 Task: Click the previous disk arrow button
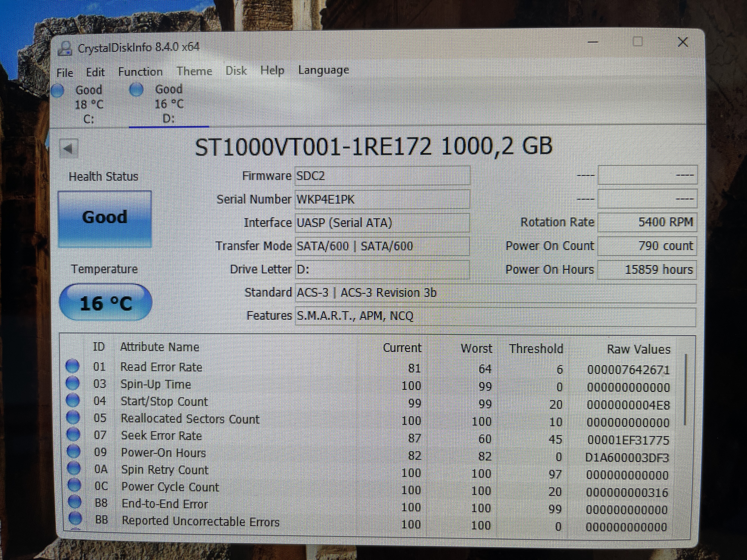[x=69, y=148]
